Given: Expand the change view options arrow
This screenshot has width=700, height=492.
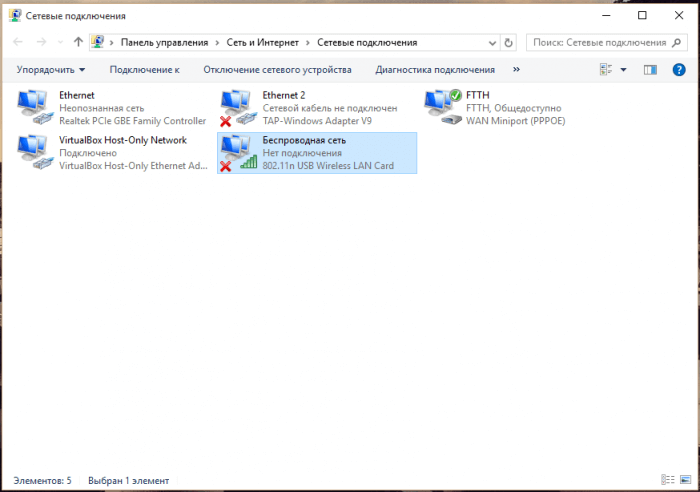Looking at the screenshot, I should pyautogui.click(x=624, y=70).
